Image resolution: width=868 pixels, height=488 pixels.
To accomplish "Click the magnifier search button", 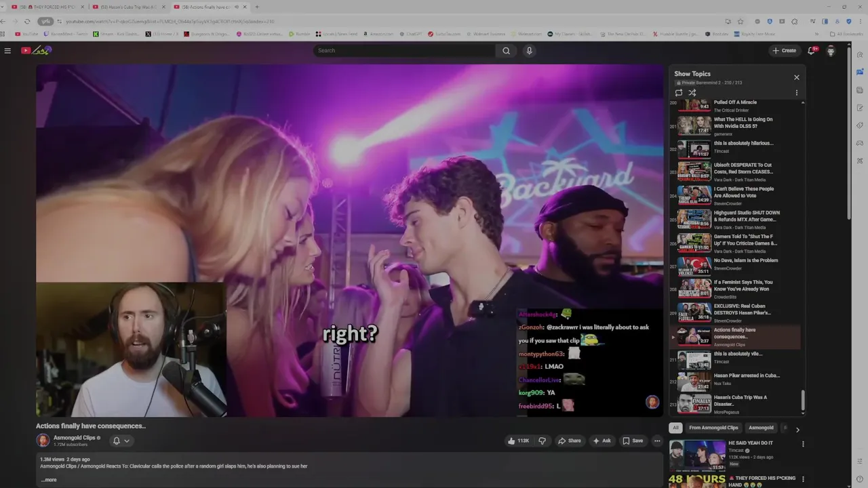I will [506, 50].
